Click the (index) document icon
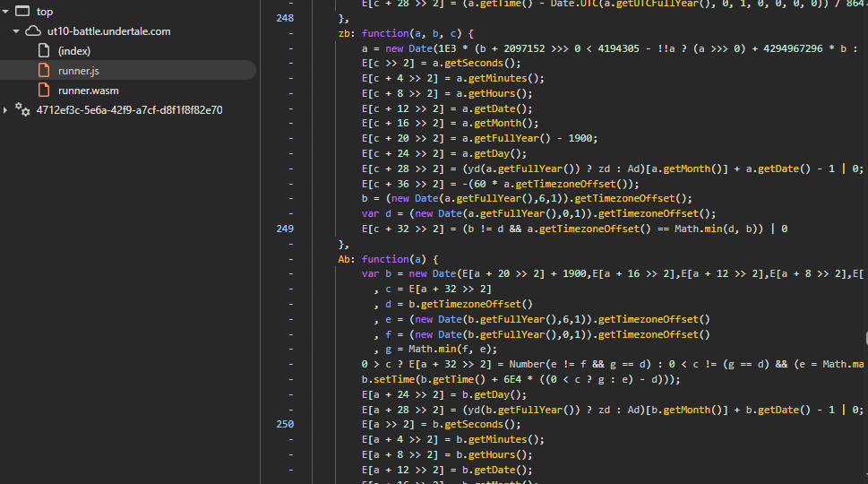Screen dimensions: 868x484 (x=44, y=50)
